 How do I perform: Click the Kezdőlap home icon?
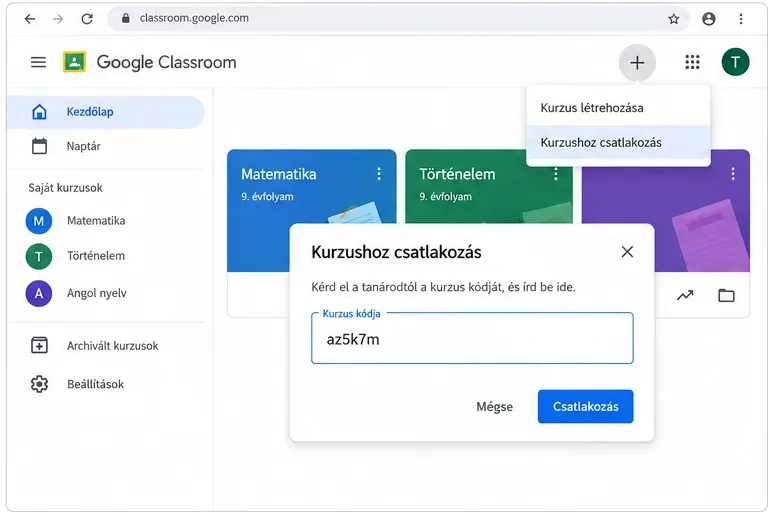[39, 112]
